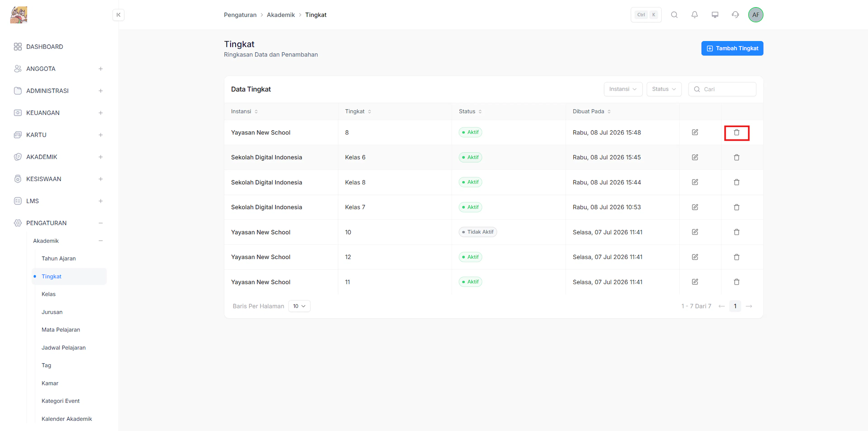Open the headset support icon
Image resolution: width=868 pixels, height=431 pixels.
click(735, 15)
